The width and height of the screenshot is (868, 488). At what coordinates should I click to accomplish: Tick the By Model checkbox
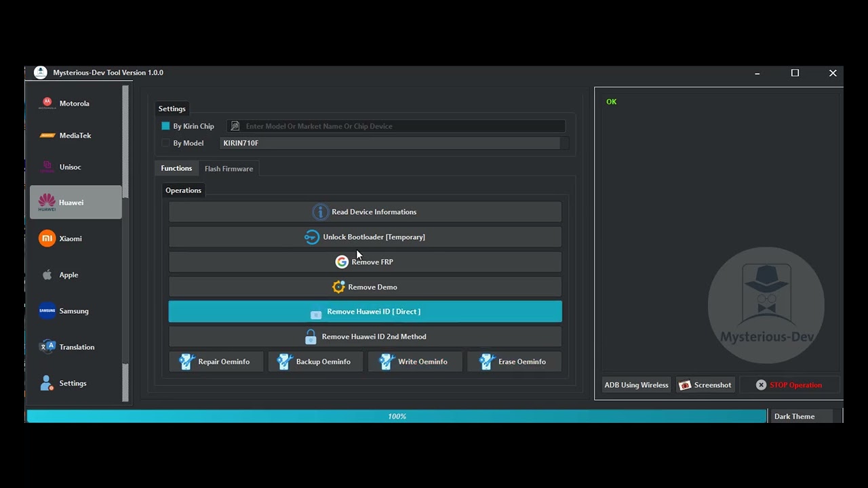tap(165, 143)
